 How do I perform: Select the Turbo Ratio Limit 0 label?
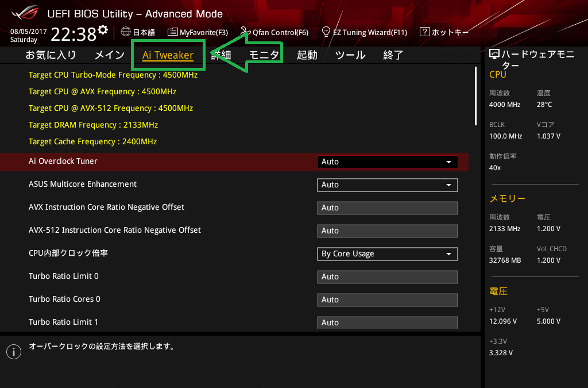[x=63, y=276]
